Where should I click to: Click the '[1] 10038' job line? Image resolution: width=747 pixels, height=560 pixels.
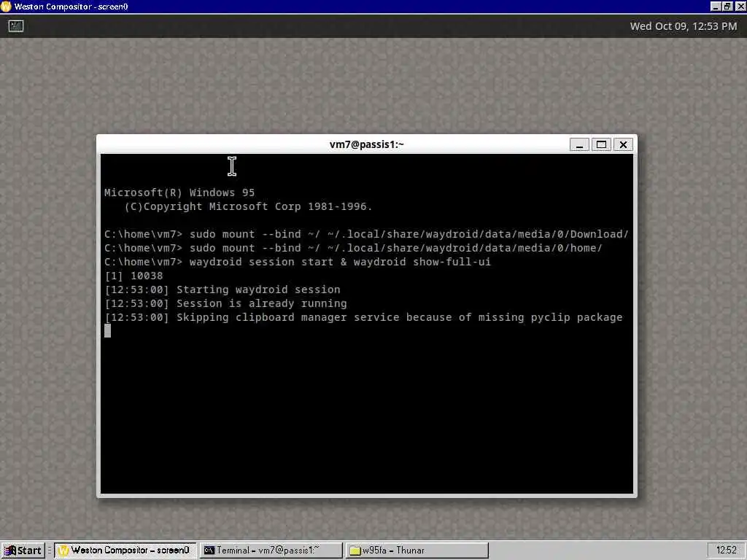pos(134,276)
